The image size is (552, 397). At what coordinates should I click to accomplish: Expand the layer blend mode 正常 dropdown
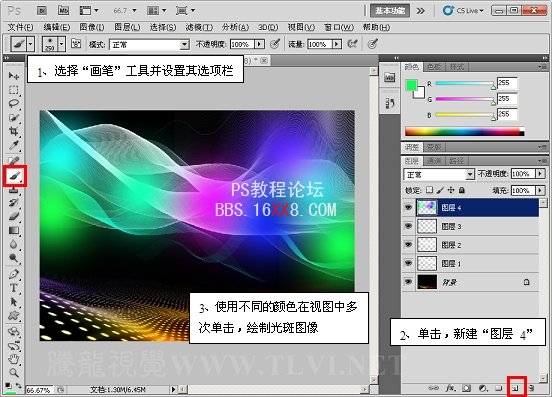click(439, 174)
